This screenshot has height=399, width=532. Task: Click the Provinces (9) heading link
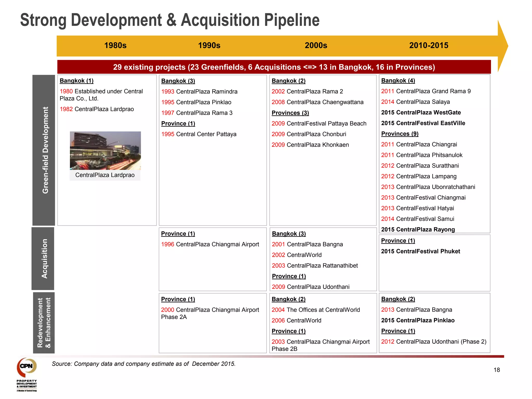(x=400, y=134)
